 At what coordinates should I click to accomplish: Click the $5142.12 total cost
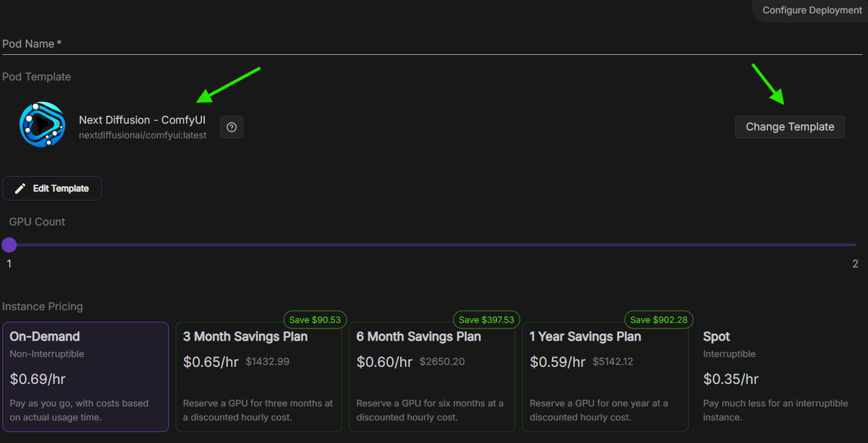(x=613, y=362)
